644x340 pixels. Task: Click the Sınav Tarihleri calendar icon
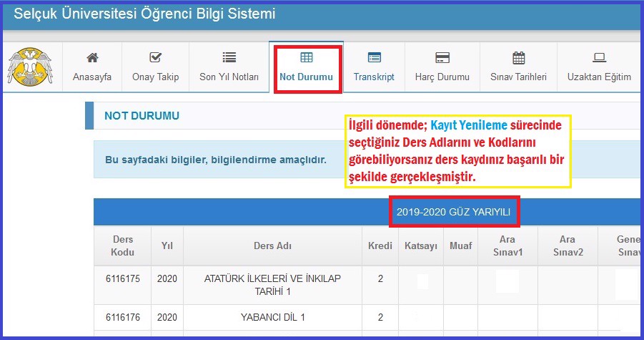(x=518, y=58)
